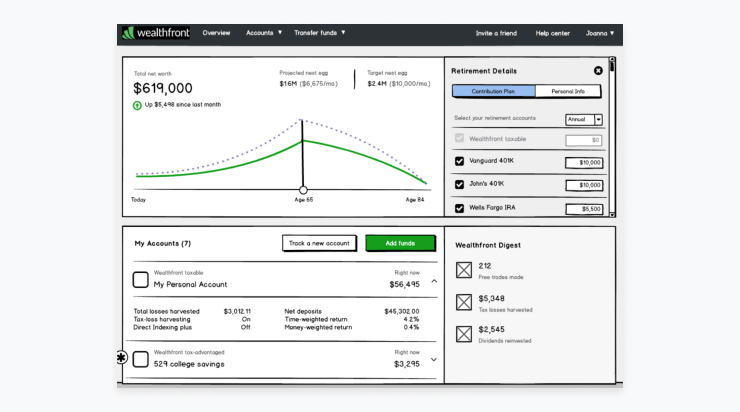Viewport: 740px width, 412px height.
Task: Select the 529 college savings checkbox
Action: 141,359
